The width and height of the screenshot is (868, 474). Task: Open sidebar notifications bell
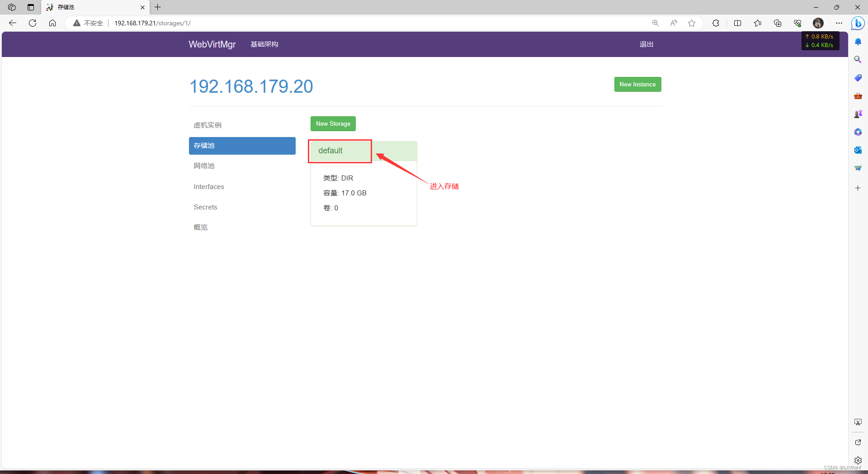(858, 42)
